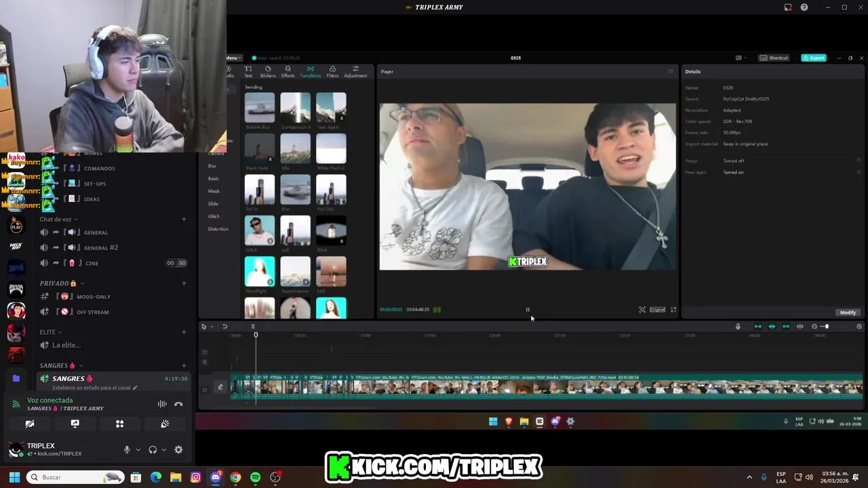Click the timeline settings circle icon at far right
This screenshot has width=868, height=488.
859,327
